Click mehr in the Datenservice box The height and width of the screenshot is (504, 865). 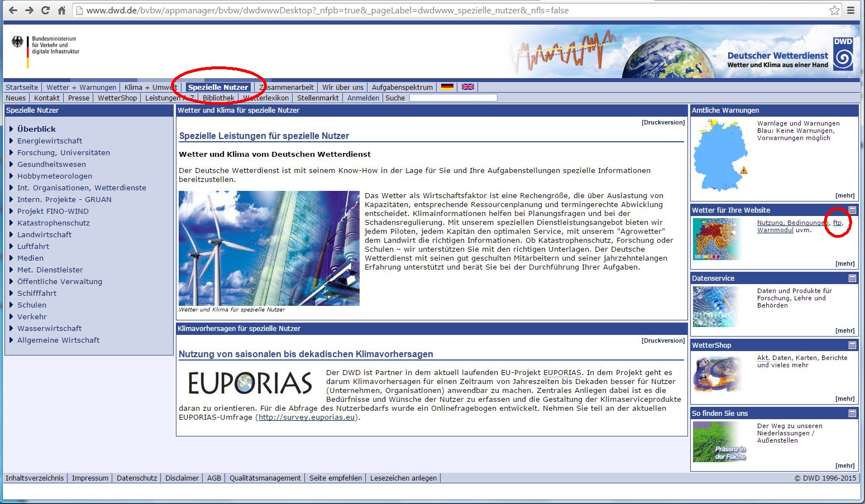point(845,330)
